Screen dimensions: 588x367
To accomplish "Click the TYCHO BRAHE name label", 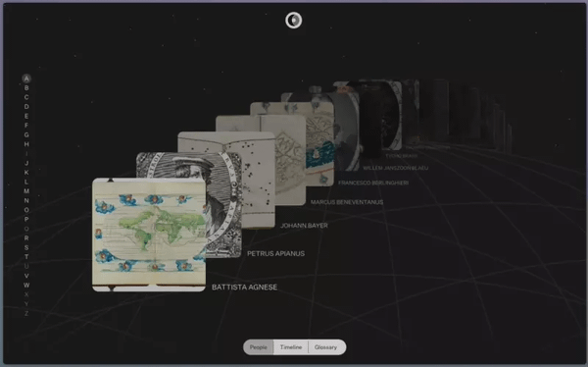I will click(401, 155).
